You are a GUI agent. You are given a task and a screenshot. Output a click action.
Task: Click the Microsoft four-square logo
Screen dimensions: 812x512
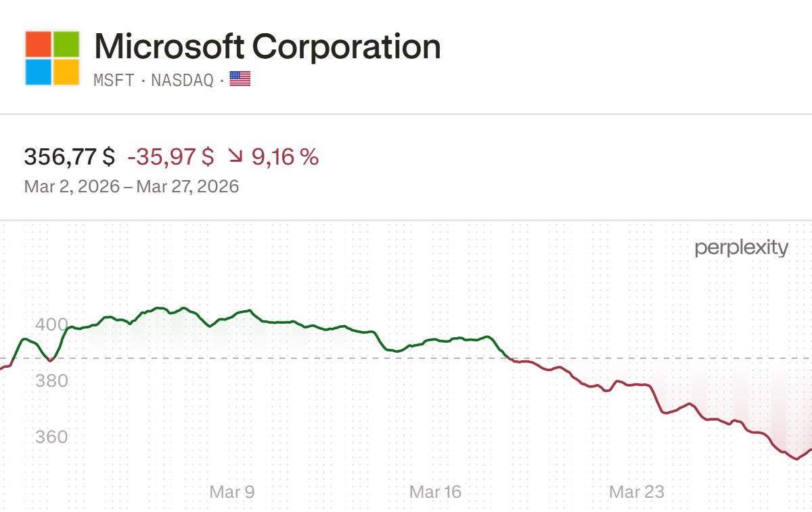tap(52, 58)
